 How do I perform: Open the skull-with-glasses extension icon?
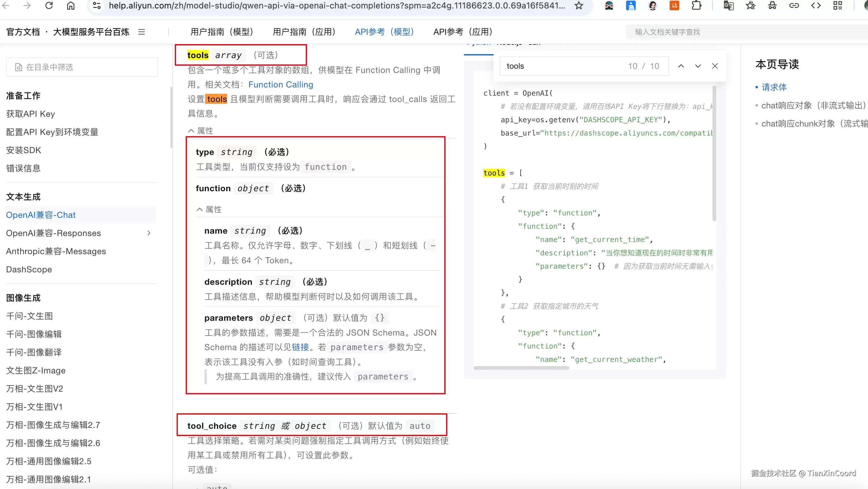point(609,5)
